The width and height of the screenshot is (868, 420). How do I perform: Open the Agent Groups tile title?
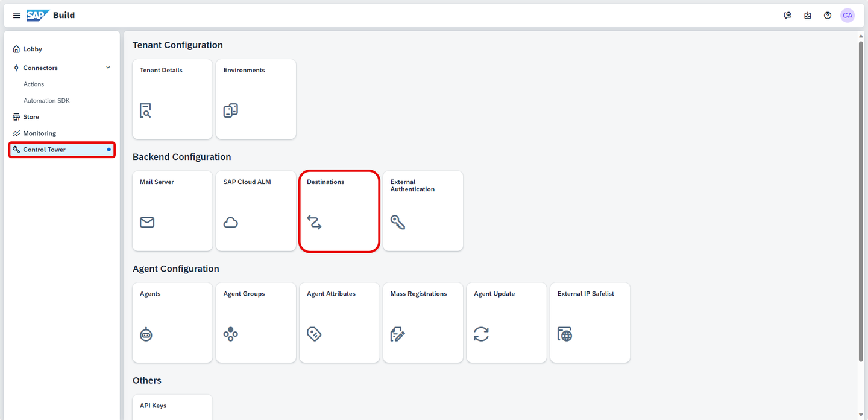(x=244, y=294)
